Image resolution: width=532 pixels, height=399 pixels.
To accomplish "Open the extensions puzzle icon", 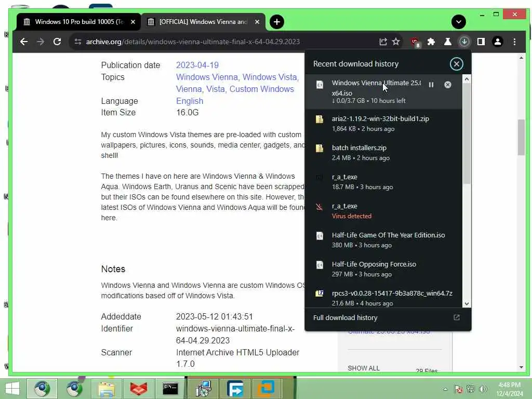I will click(431, 42).
